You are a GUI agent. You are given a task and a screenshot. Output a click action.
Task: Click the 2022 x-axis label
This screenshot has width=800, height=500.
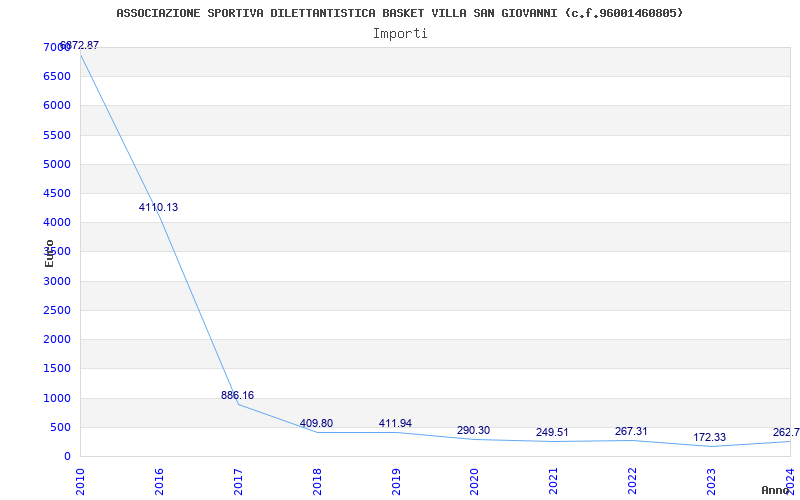tap(633, 481)
